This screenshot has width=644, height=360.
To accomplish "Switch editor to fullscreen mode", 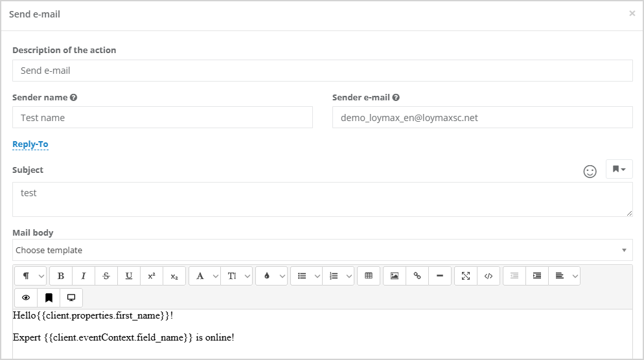I will point(466,276).
